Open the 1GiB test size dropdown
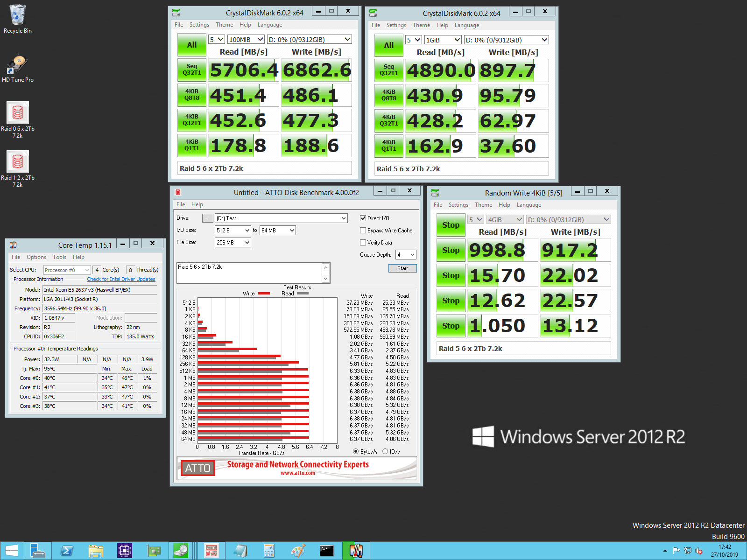This screenshot has height=560, width=747. click(443, 40)
